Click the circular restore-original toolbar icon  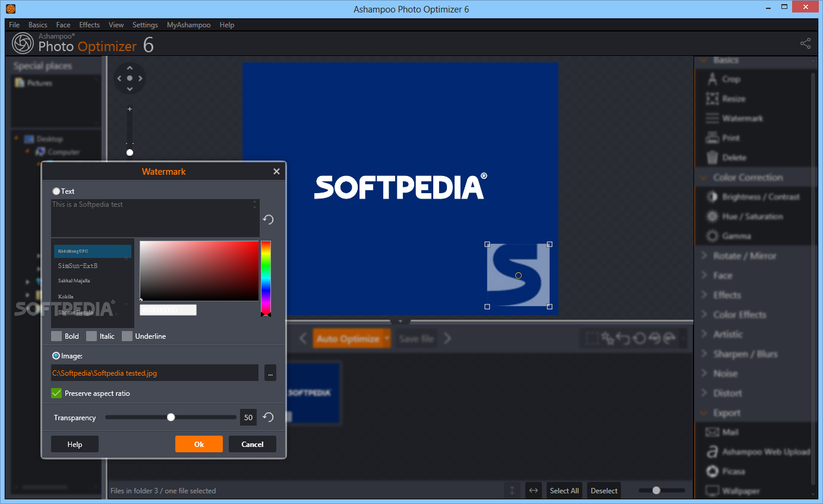pyautogui.click(x=639, y=338)
